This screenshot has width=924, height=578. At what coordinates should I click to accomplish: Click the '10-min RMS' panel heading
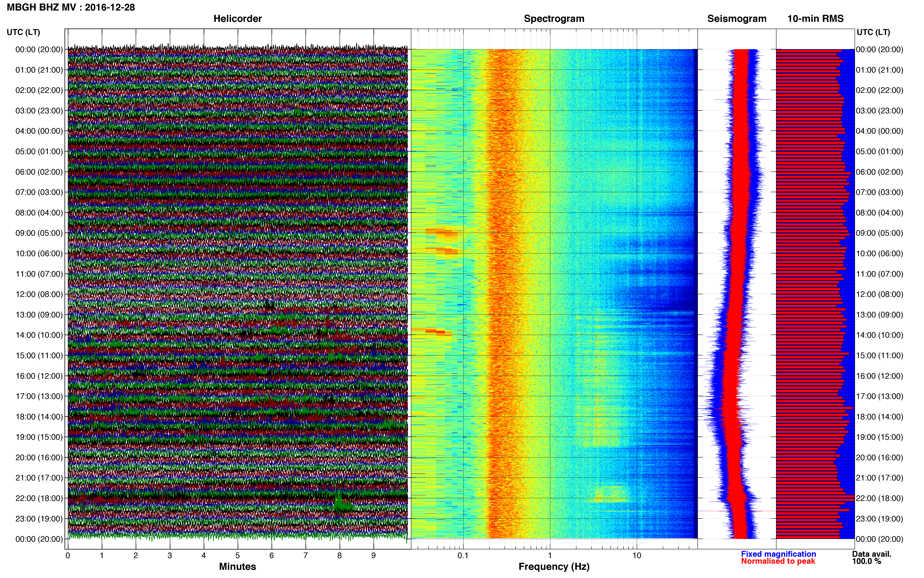(x=816, y=19)
